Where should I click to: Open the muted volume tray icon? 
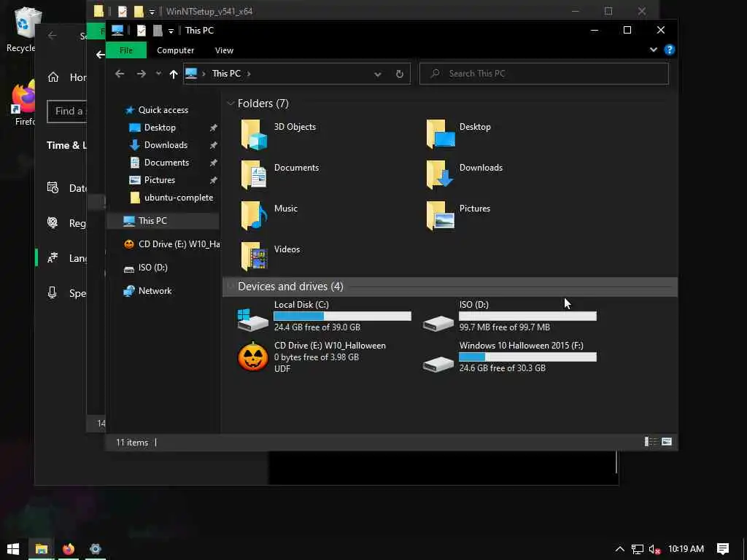[x=654, y=549]
